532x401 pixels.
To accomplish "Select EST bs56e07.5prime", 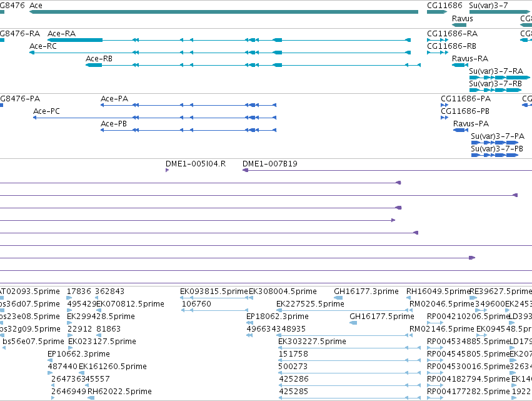I will 4,348.
